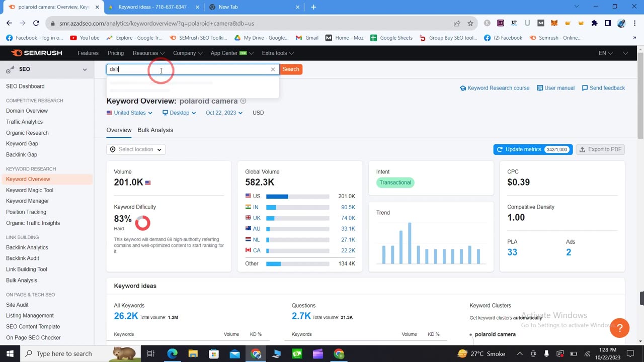Click the Windows taskbar search box
The image size is (644, 362).
(79, 353)
